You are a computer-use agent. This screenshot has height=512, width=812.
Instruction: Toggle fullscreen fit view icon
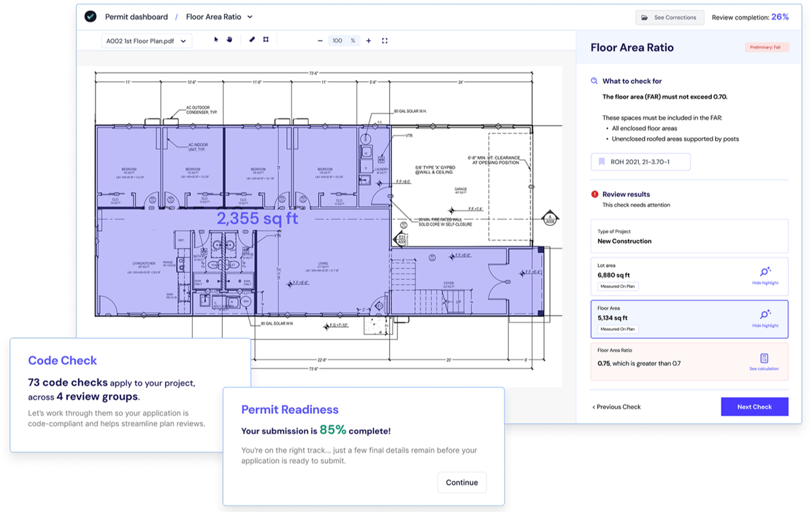coord(385,41)
